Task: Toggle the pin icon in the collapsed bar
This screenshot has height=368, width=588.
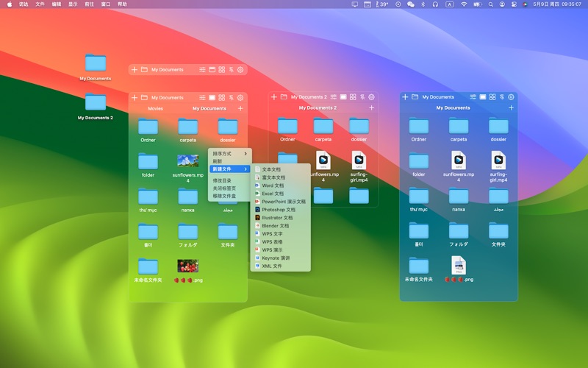Action: [x=231, y=70]
